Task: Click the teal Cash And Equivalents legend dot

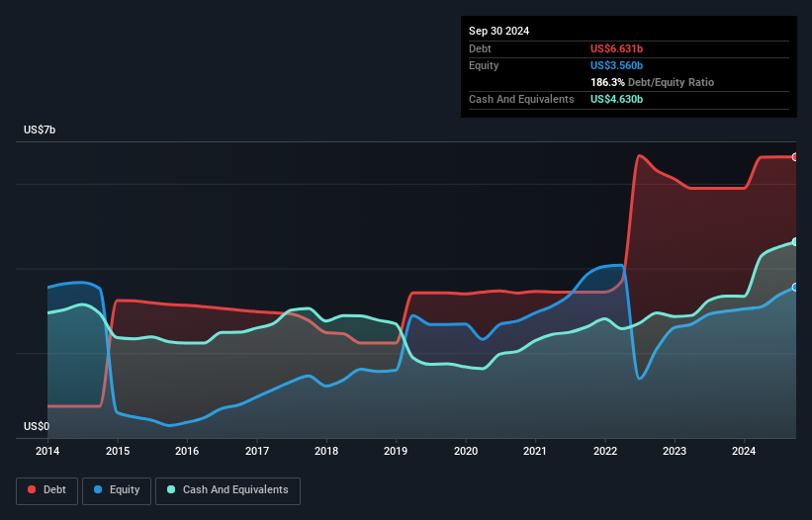Action: pos(171,489)
